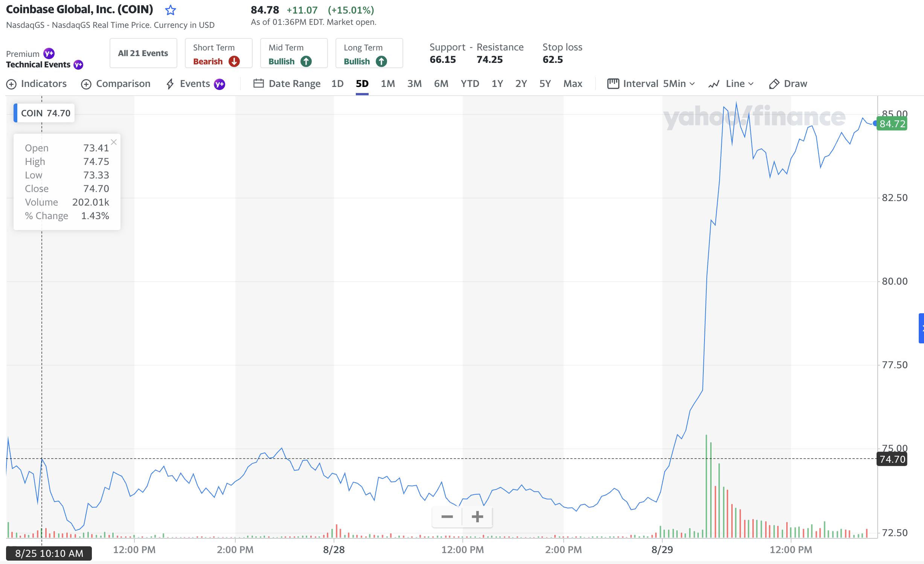Open the Line chart type dropdown

point(739,84)
